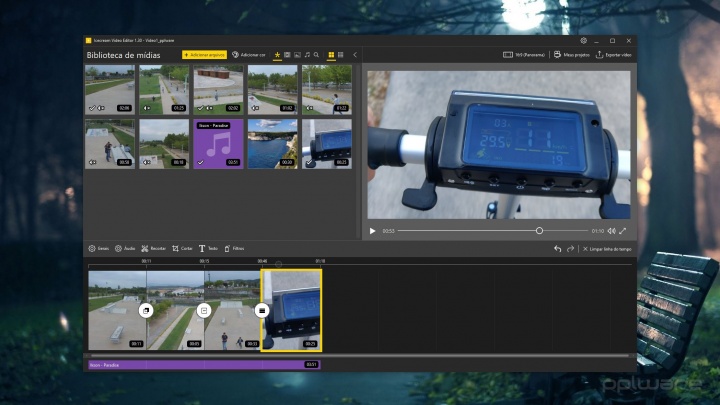Select the 'Cortar' crop tool
The height and width of the screenshot is (405, 720).
pyautogui.click(x=182, y=248)
